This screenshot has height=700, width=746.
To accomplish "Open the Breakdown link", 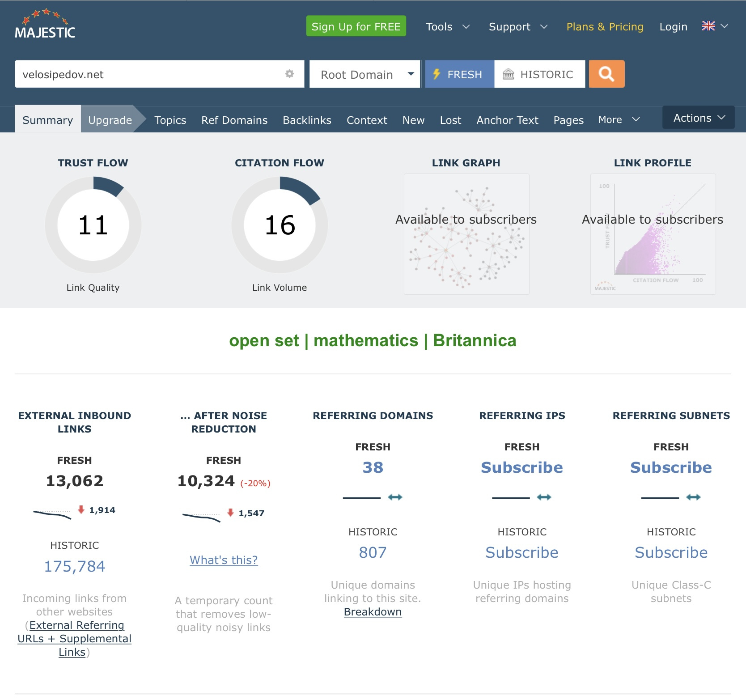I will (x=373, y=611).
